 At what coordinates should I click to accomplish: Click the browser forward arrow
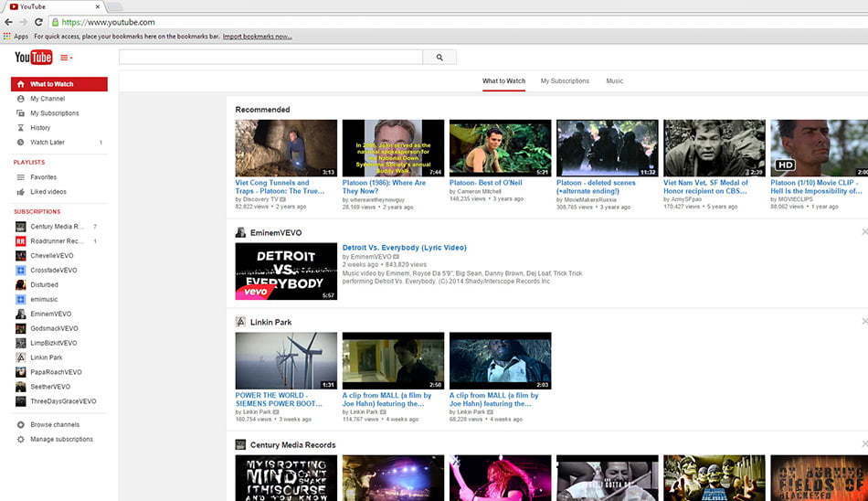(23, 22)
